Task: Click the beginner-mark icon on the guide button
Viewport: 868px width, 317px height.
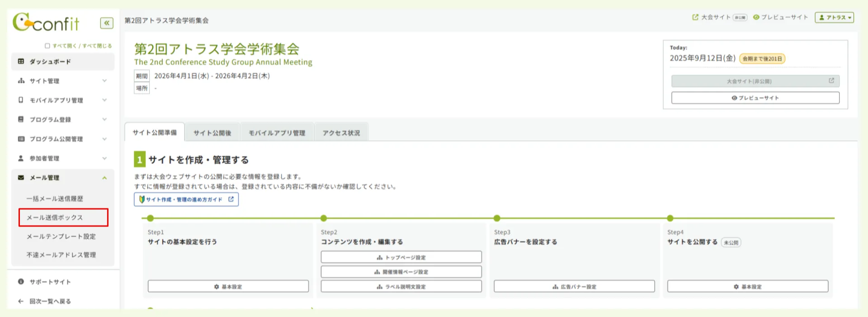Action: [142, 199]
